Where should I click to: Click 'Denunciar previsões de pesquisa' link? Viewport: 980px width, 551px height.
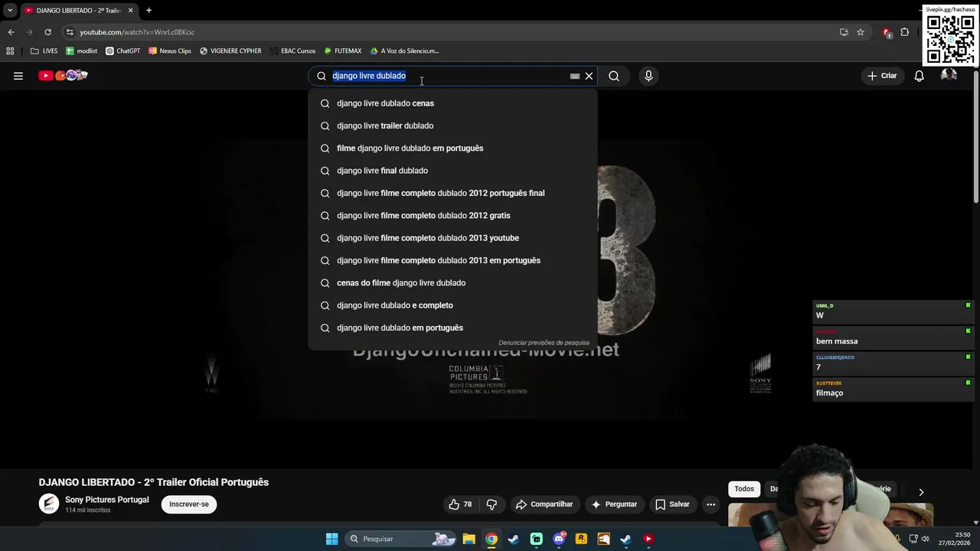544,343
